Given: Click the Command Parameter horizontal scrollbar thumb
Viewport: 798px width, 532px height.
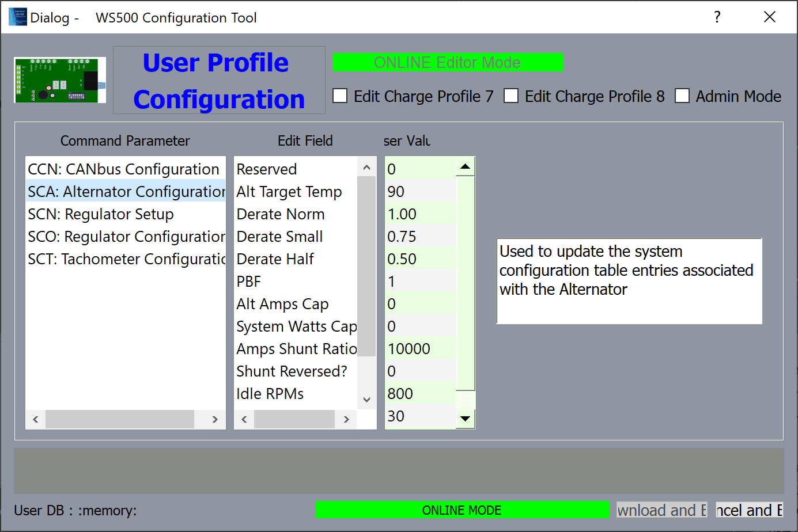Looking at the screenshot, I should tap(120, 419).
